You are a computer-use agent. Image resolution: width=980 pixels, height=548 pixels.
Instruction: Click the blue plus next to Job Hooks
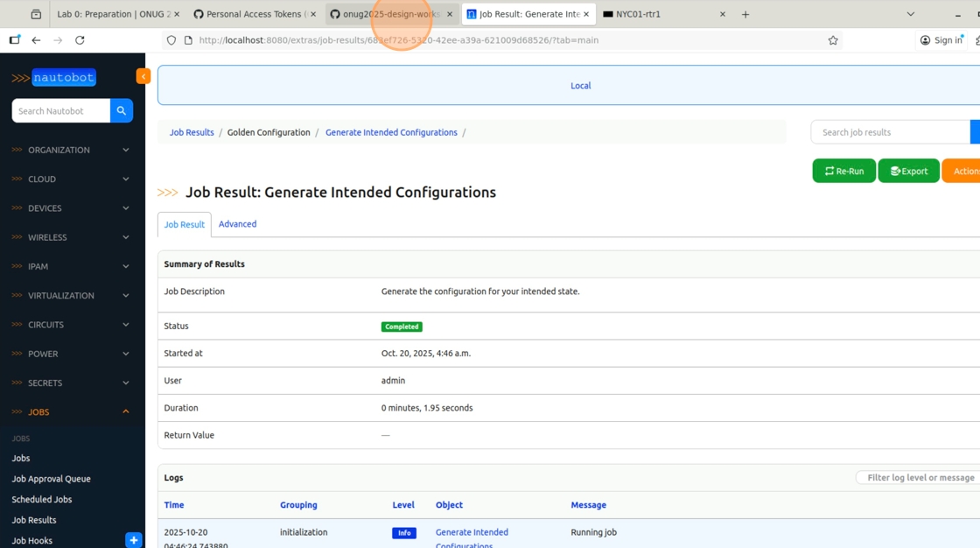pos(134,540)
